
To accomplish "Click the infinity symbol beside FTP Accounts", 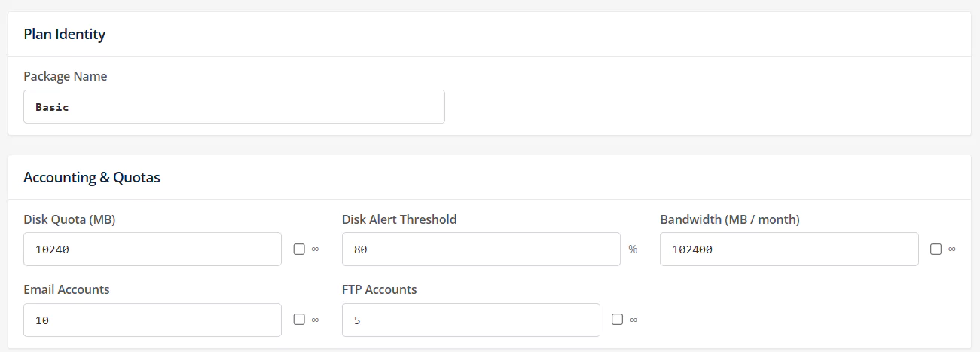I will point(633,320).
